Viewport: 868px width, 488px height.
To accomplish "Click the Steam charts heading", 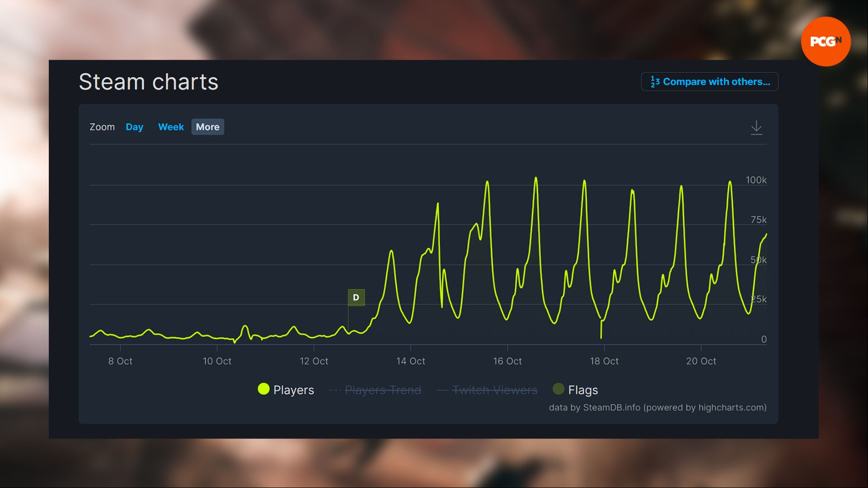I will [x=148, y=82].
